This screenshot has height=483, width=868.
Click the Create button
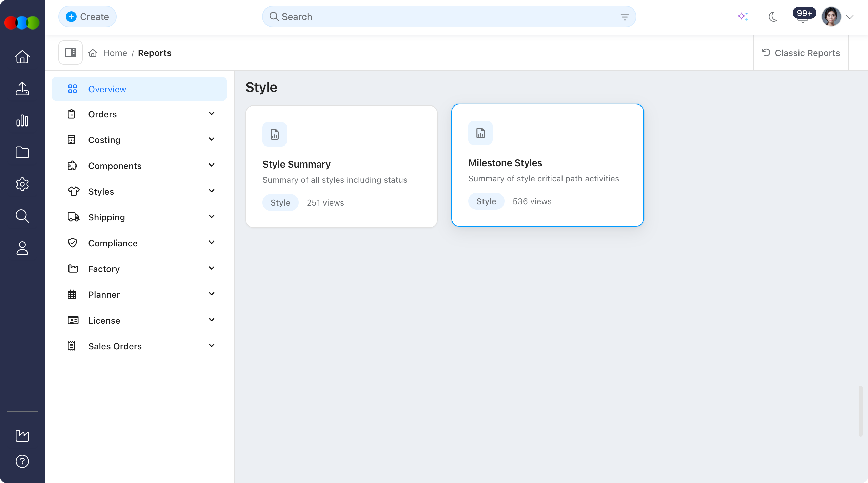point(87,17)
